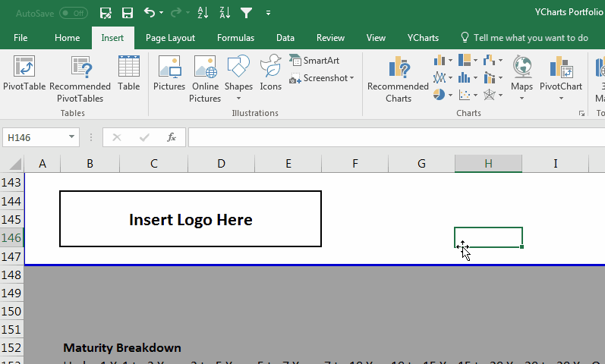Click the Redo icon
This screenshot has height=364, width=605.
click(176, 13)
